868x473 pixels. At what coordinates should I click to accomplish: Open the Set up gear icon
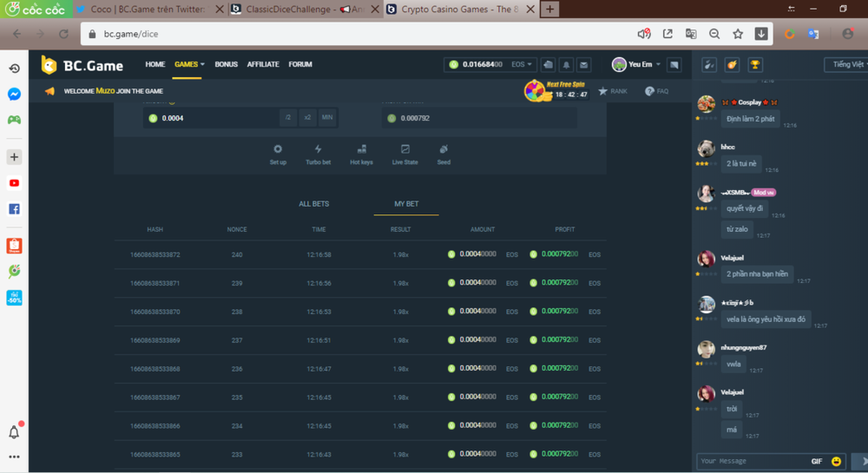click(278, 150)
